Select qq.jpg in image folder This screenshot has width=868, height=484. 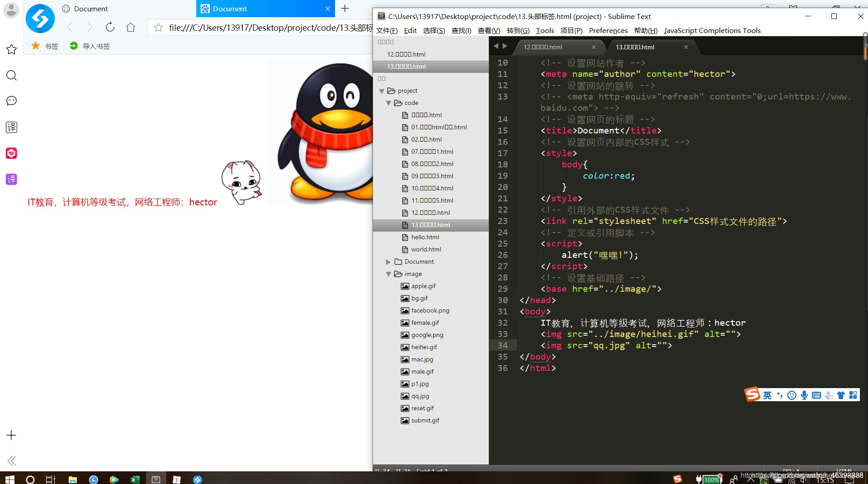pyautogui.click(x=420, y=396)
